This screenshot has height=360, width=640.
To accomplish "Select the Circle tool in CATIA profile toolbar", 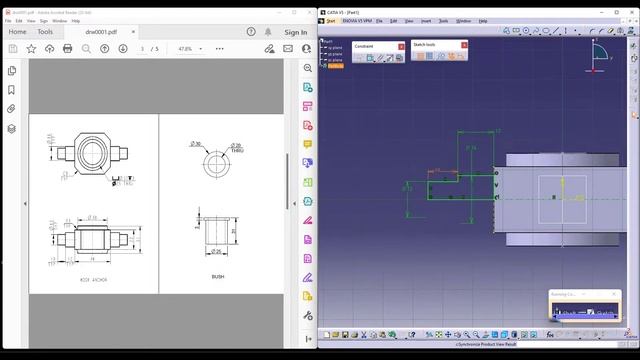I will (526, 31).
